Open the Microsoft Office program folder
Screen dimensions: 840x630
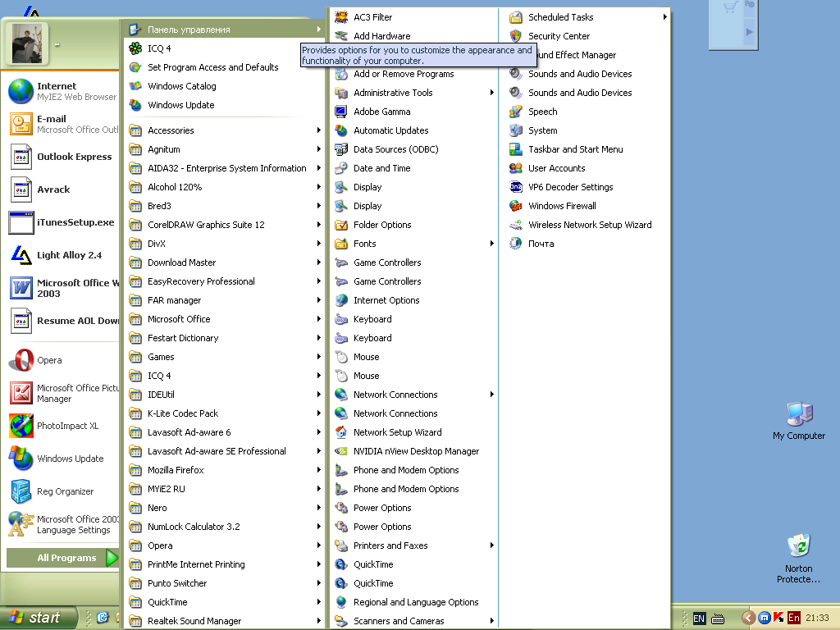[x=225, y=319]
